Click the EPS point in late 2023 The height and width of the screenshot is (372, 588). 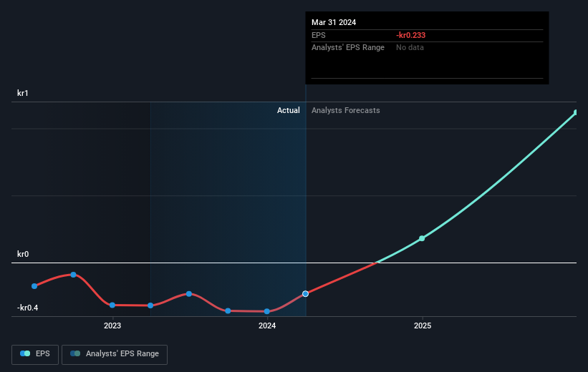[x=228, y=311]
